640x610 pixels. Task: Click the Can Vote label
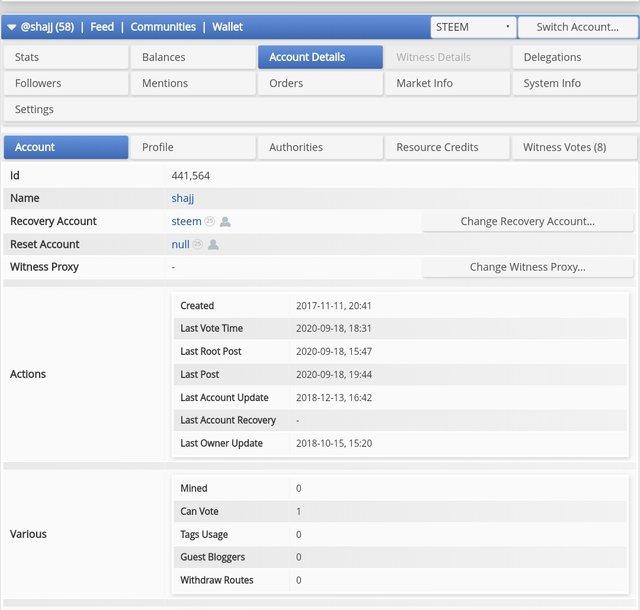(x=199, y=511)
